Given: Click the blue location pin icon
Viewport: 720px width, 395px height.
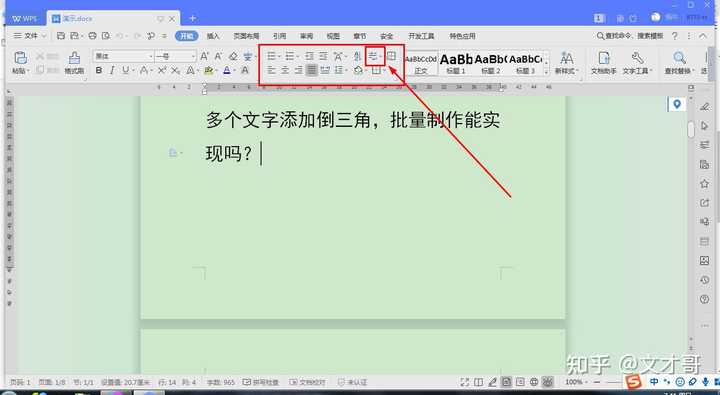Looking at the screenshot, I should 676,105.
